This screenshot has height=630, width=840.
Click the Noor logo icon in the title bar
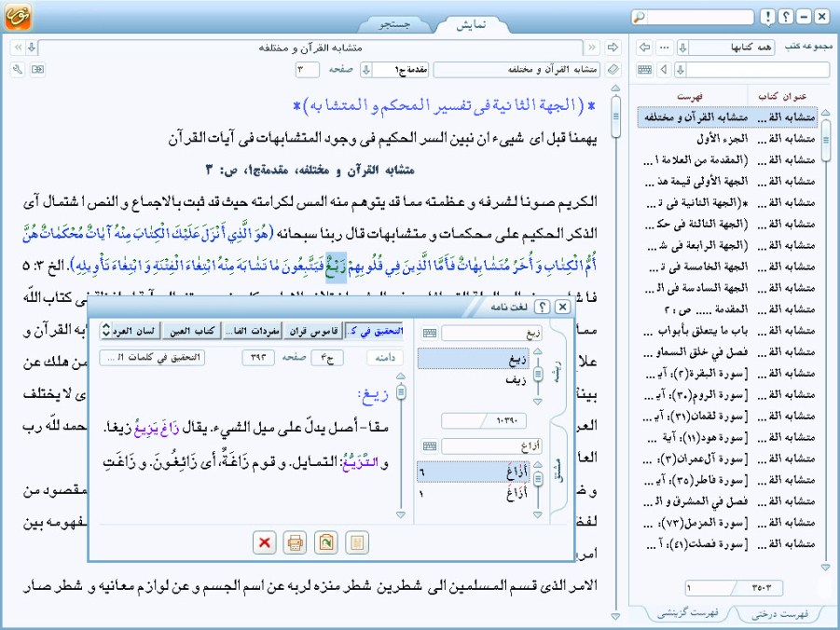click(19, 16)
